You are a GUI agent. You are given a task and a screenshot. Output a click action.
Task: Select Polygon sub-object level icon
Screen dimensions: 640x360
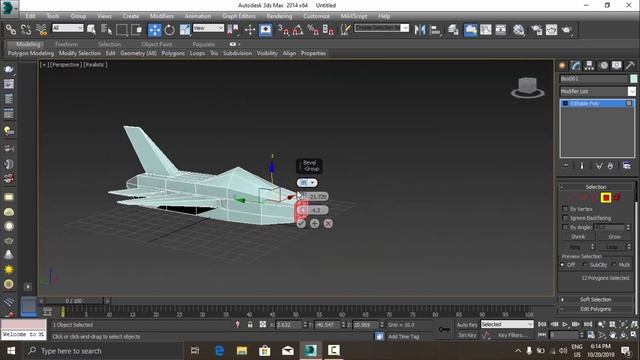(x=606, y=198)
